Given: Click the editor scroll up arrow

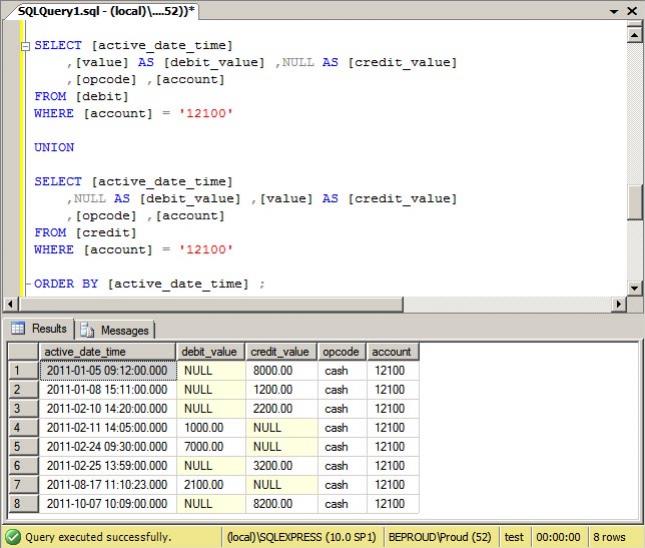Looking at the screenshot, I should click(634, 34).
